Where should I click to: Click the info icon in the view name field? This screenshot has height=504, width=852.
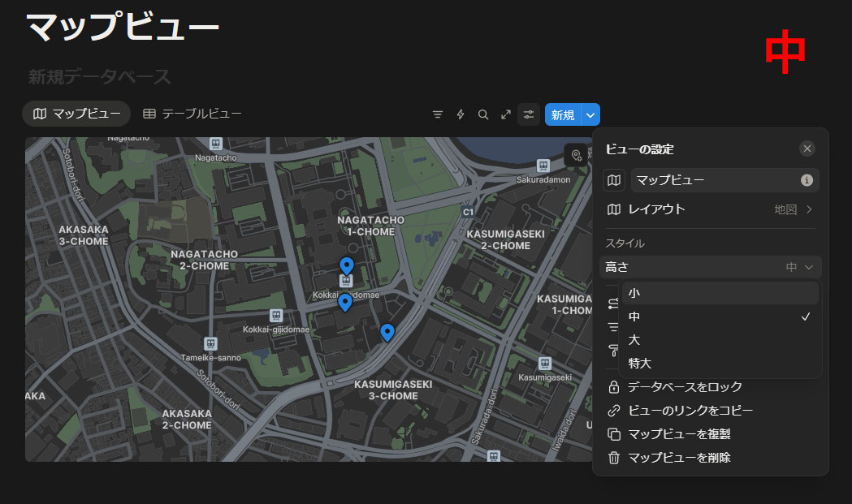807,180
